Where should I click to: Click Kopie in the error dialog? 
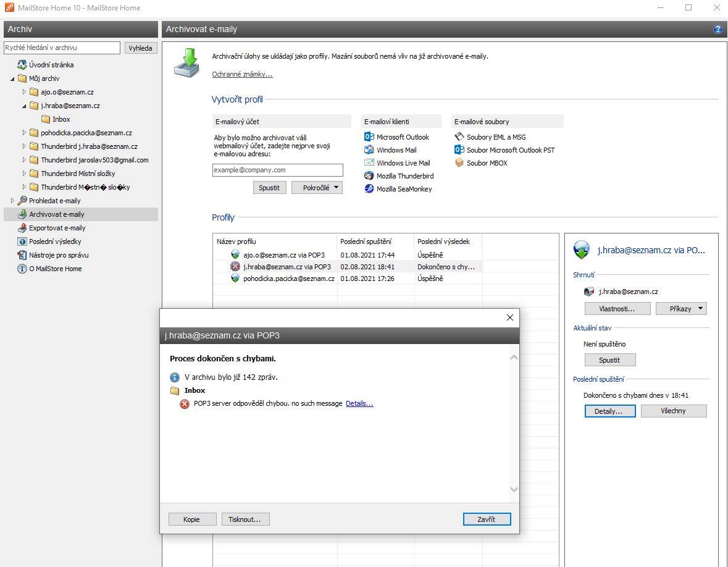192,519
